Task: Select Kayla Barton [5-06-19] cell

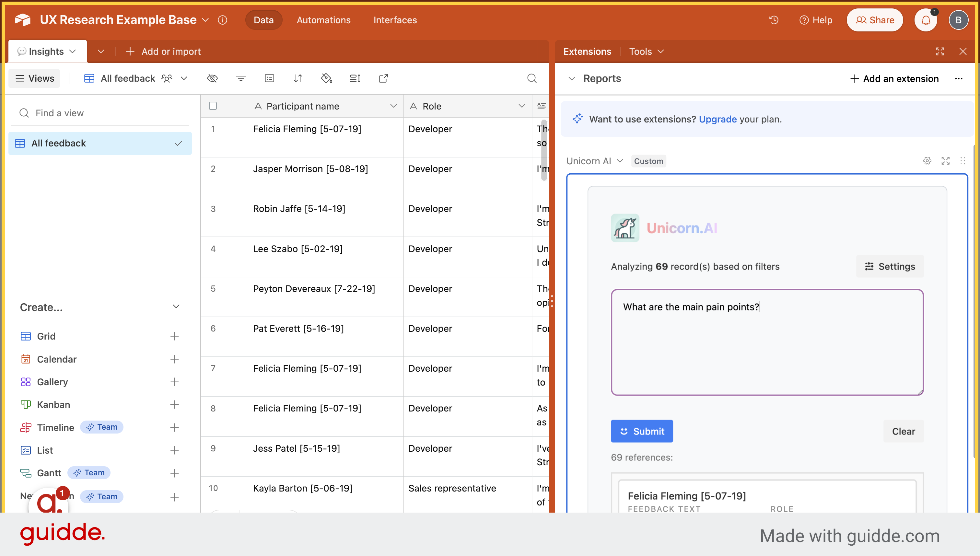Action: tap(302, 494)
